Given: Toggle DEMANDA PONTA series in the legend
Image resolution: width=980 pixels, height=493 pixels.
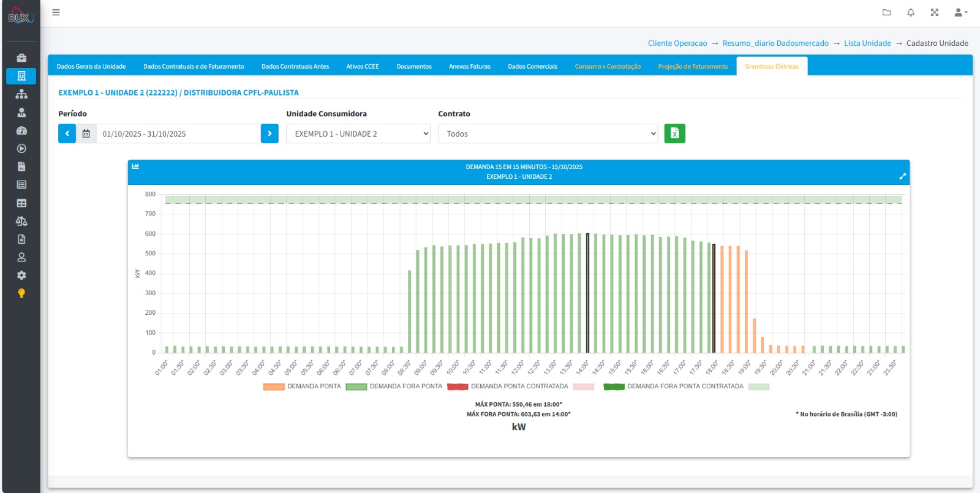Looking at the screenshot, I should 303,386.
